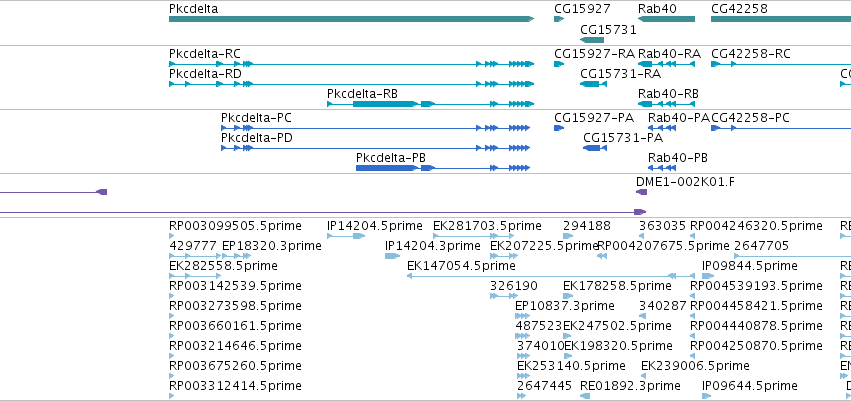
Task: Select RP004440878.5prime EST label
Action: click(757, 326)
